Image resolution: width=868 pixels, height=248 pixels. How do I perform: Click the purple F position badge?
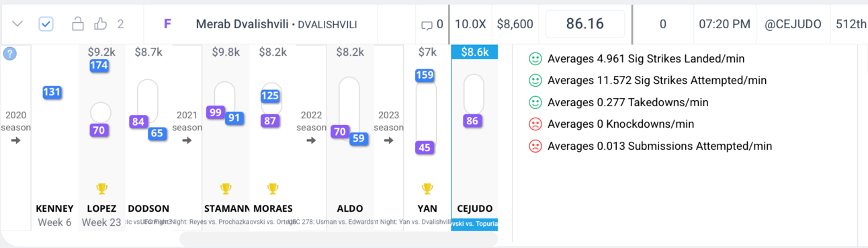click(x=167, y=24)
